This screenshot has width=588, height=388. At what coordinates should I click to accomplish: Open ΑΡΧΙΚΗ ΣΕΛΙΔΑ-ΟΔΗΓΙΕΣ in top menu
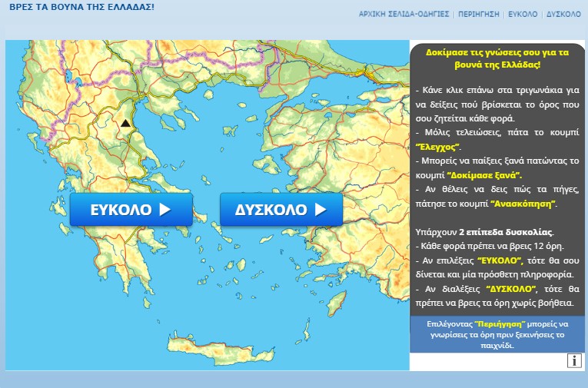[x=404, y=15]
